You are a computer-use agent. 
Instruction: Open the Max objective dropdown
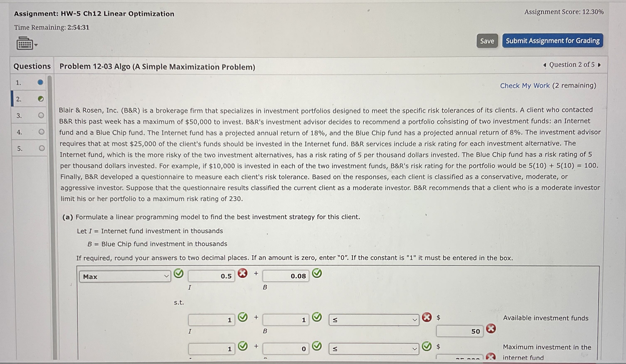click(125, 276)
